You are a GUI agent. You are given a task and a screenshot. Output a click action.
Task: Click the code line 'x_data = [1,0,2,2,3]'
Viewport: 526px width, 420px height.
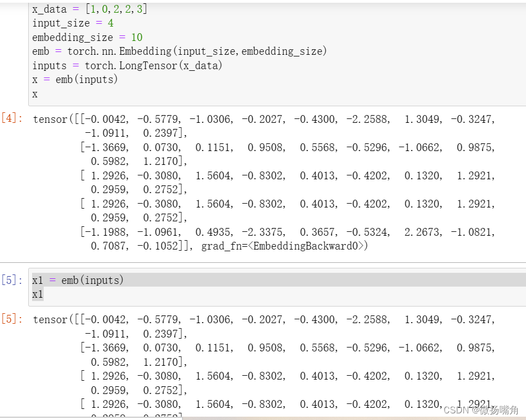(x=90, y=9)
